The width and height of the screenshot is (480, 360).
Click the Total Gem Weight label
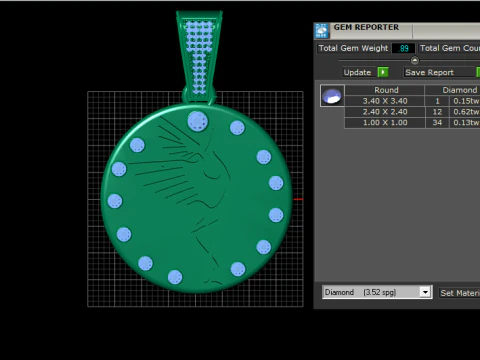tap(353, 48)
